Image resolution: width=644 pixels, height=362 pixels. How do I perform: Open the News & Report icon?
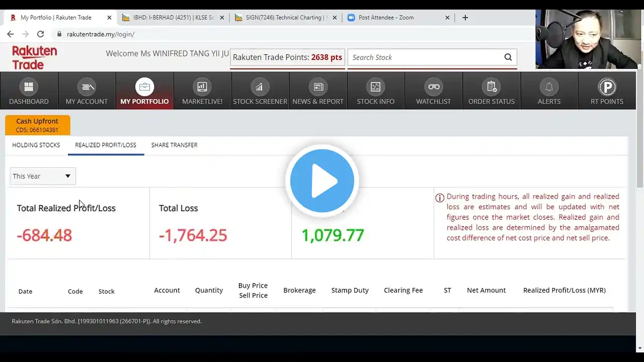(x=318, y=87)
